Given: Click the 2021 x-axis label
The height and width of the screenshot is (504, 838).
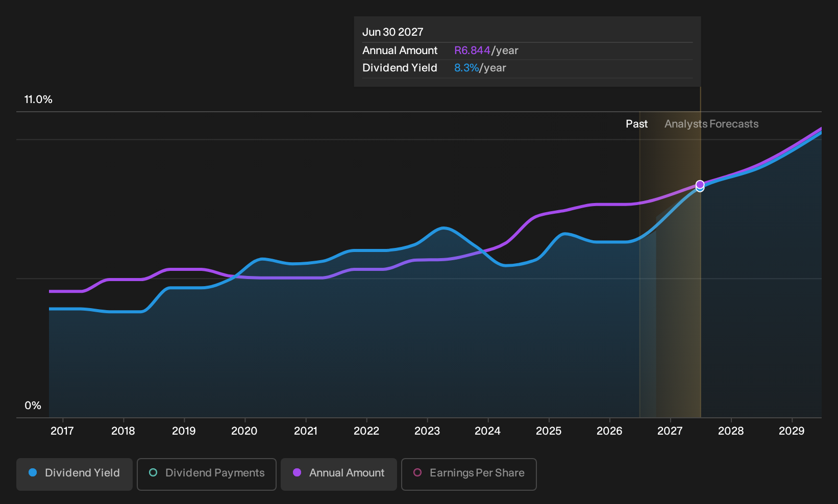Looking at the screenshot, I should point(306,431).
